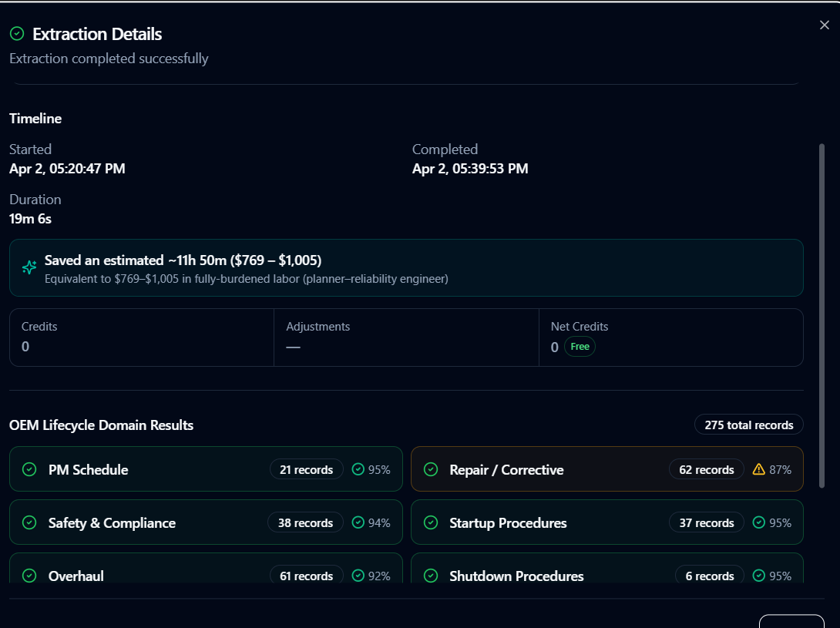Screen dimensions: 840x628
Task: Click the Shutdown Procedures status check icon
Action: [431, 576]
